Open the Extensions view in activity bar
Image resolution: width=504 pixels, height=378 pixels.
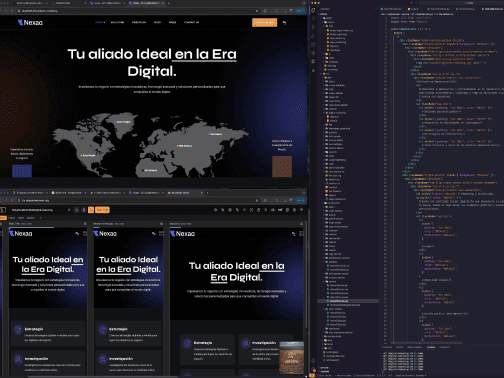pos(313,44)
